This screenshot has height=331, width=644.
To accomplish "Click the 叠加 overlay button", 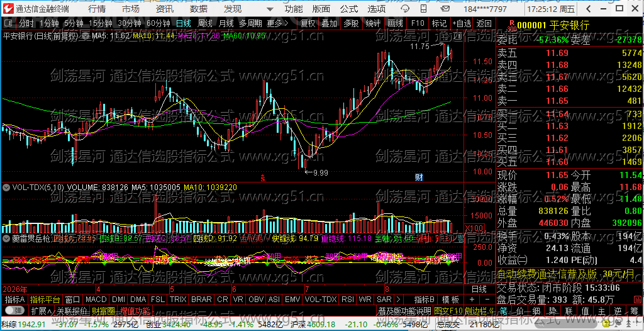I will (330, 23).
